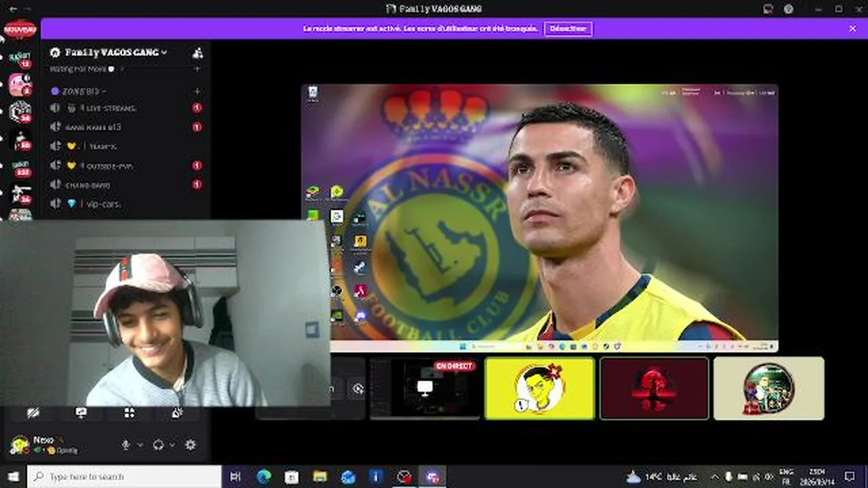
Task: Select the dark red avatar participant tile
Action: [654, 388]
